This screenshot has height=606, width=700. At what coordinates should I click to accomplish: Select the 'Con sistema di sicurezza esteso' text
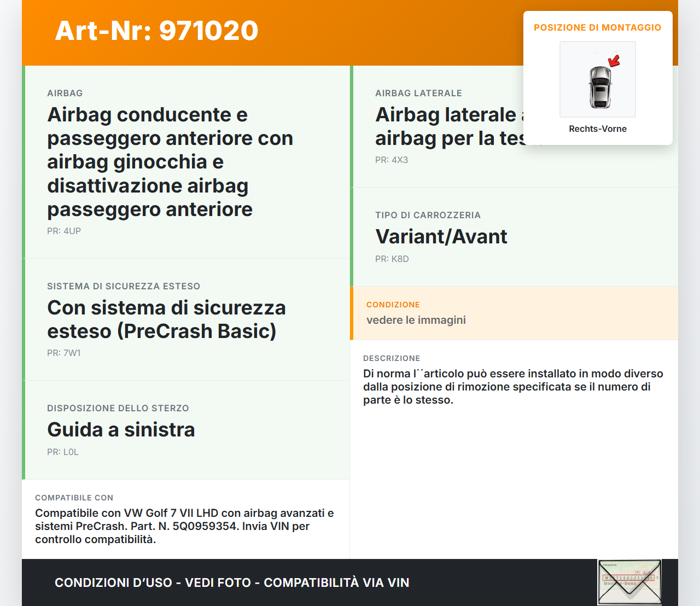tap(166, 319)
